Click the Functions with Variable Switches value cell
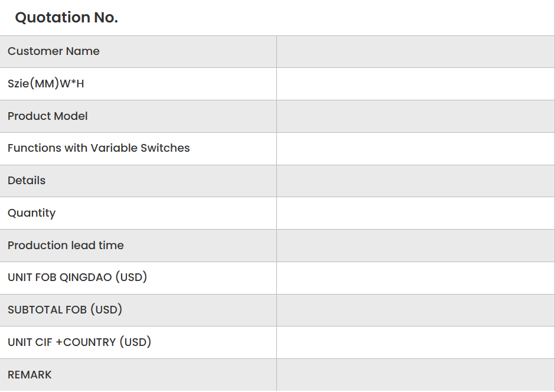 coord(415,148)
